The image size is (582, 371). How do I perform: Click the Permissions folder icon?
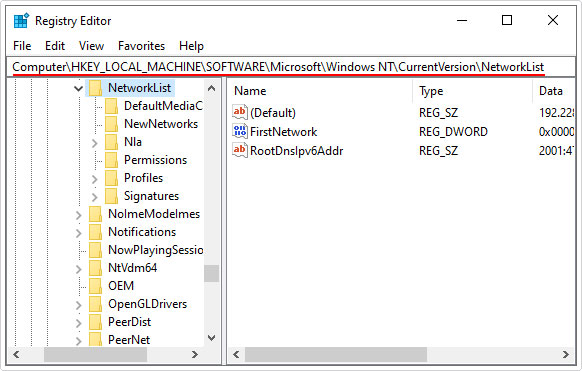[111, 160]
